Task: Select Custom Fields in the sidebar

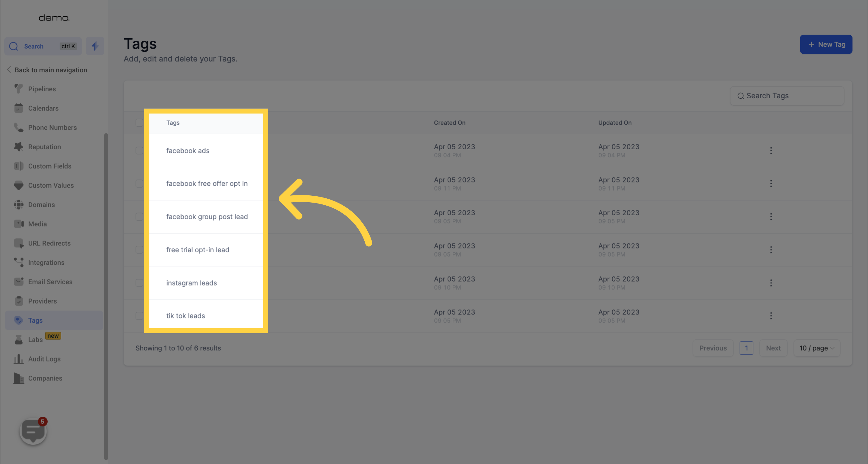Action: point(49,166)
